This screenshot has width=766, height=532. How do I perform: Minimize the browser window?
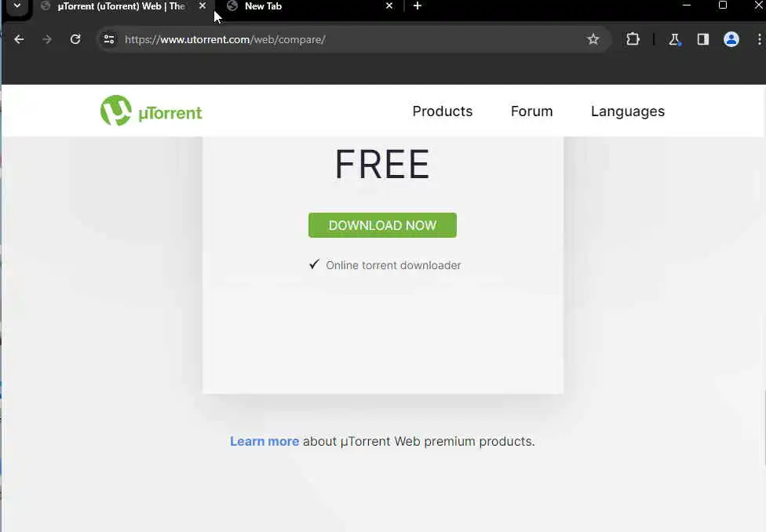click(x=687, y=5)
